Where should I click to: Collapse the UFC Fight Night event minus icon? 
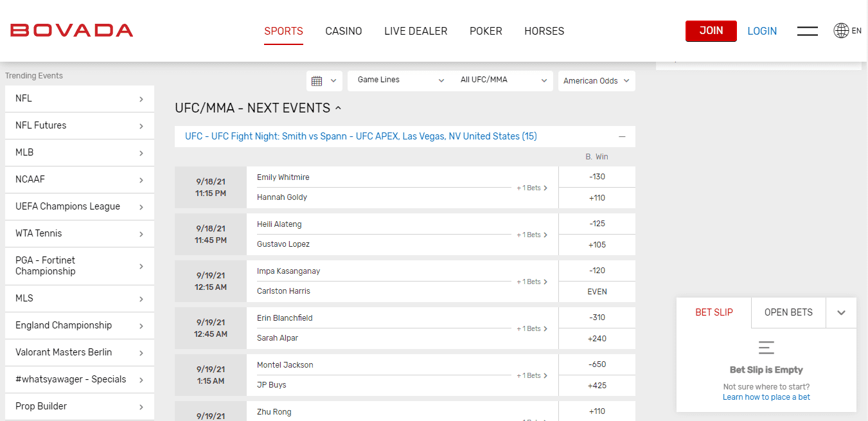click(622, 137)
